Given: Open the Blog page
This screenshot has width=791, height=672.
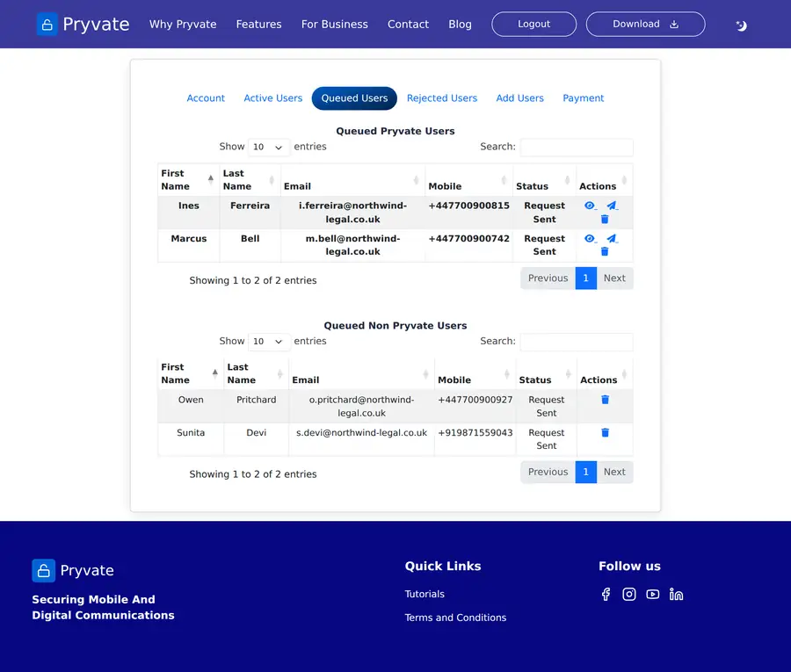Looking at the screenshot, I should [x=460, y=25].
